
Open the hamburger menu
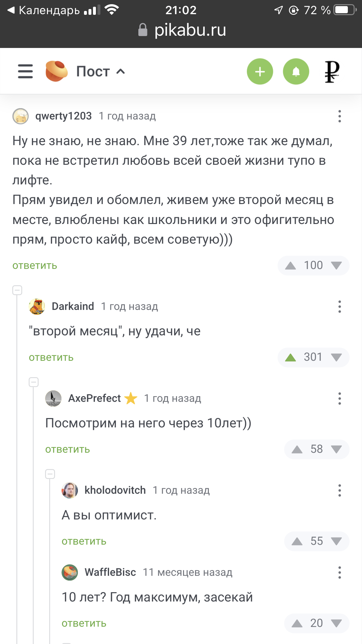[25, 71]
